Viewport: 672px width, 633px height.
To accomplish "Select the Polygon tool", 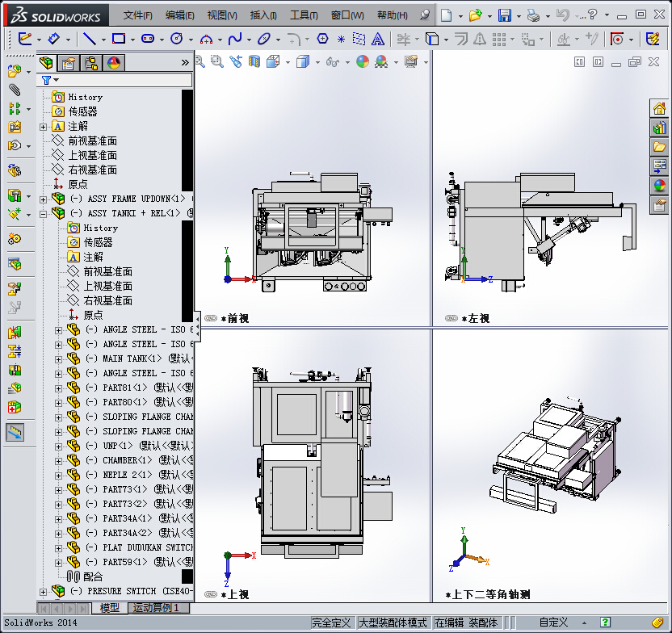I will 323,39.
